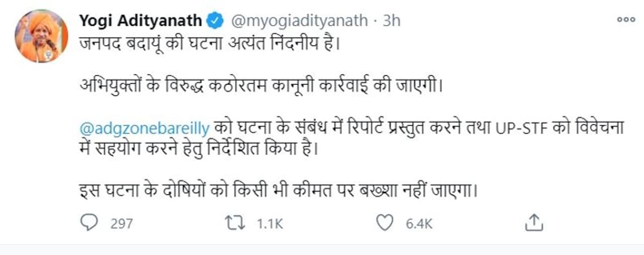The image size is (644, 255).
Task: Open the three-dot more options menu
Action: tap(625, 20)
